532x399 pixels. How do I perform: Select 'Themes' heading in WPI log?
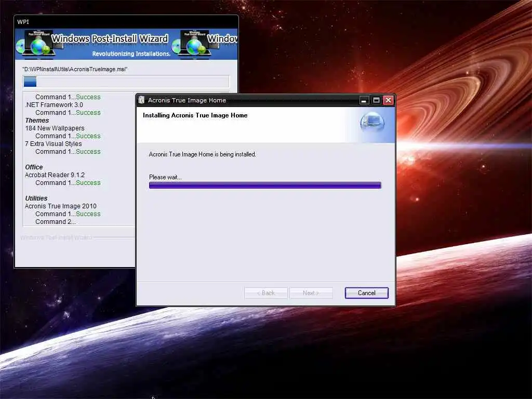[37, 121]
